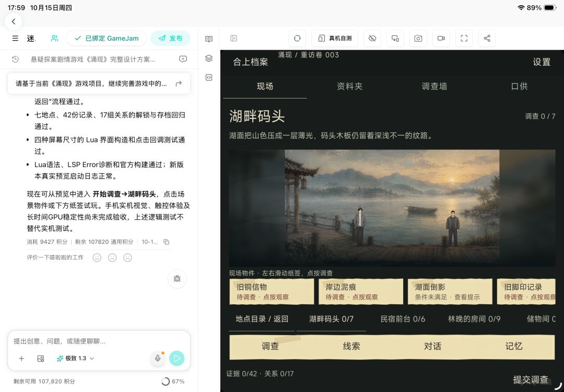Go back using the top-left chevron

tap(13, 21)
